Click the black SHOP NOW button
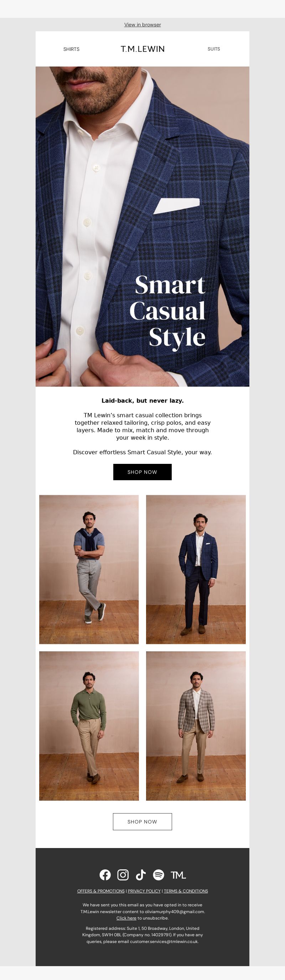This screenshot has width=285, height=980. (x=142, y=472)
